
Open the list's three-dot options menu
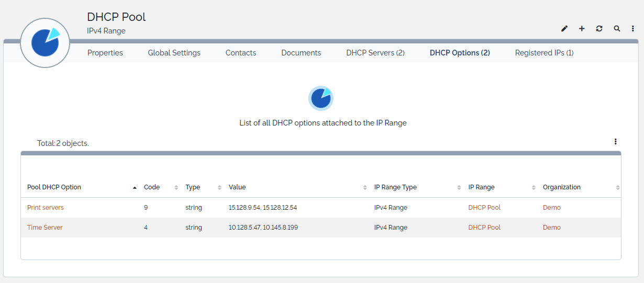[x=616, y=141]
